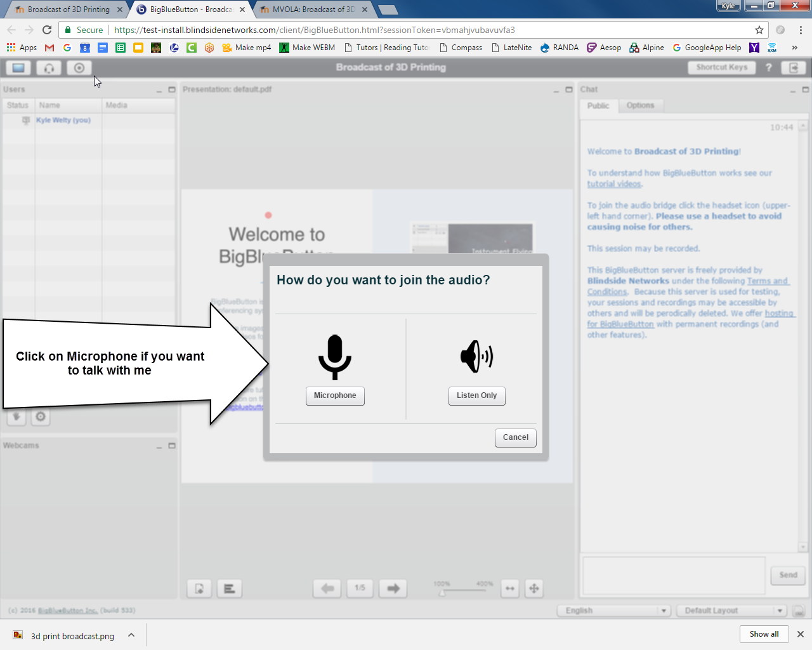The height and width of the screenshot is (650, 812).
Task: Expand bookmarks overflow chevron
Action: pyautogui.click(x=794, y=48)
